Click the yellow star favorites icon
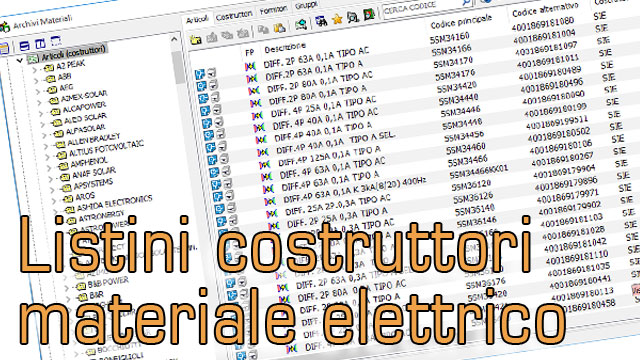The height and width of the screenshot is (360, 640). (x=337, y=19)
